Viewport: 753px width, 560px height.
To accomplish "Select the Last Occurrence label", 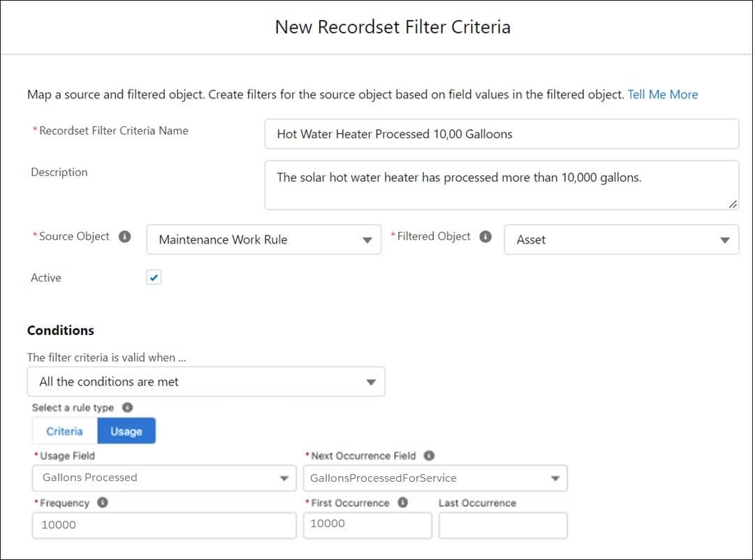I will point(477,503).
